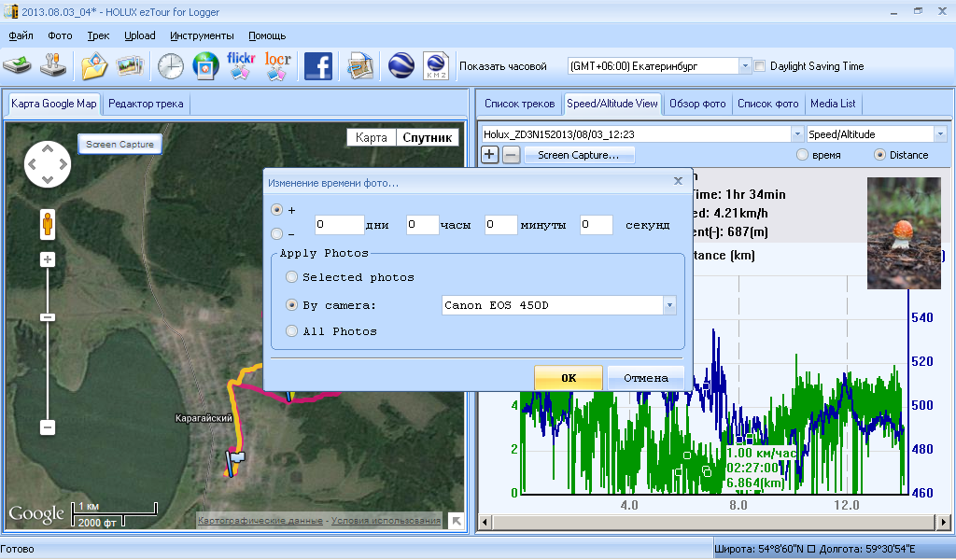This screenshot has width=956, height=560.
Task: Open the Upload menu
Action: coord(140,35)
